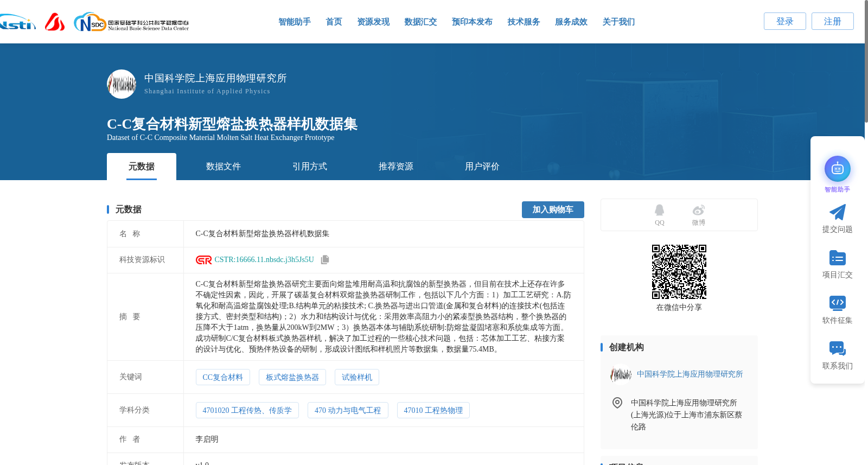Click the 47010 工程热物理 subject tag

(433, 410)
